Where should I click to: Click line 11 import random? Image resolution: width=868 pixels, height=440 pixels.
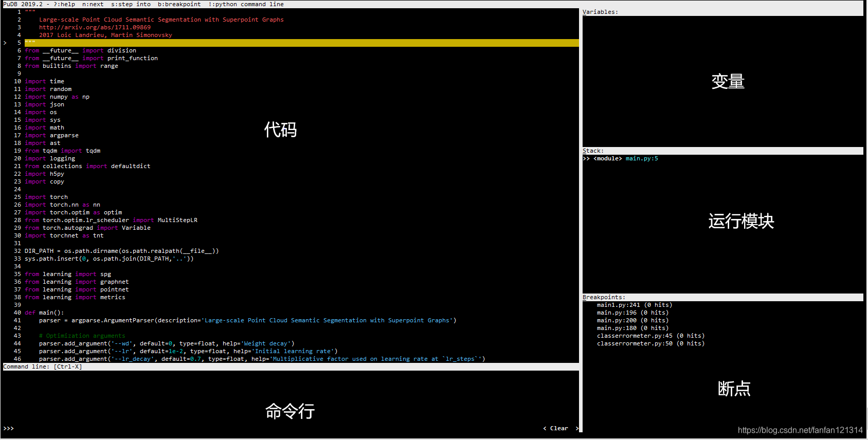48,89
